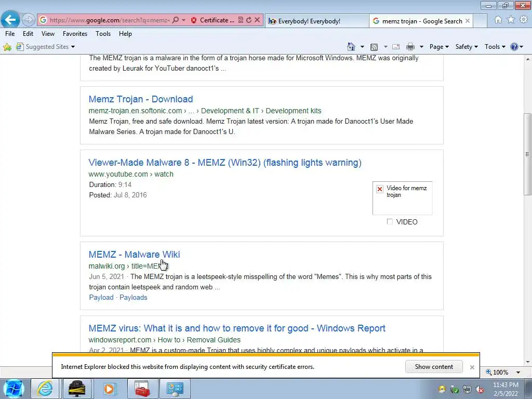
Task: Open the MEMZ - Malware Wiki result
Action: tap(135, 255)
